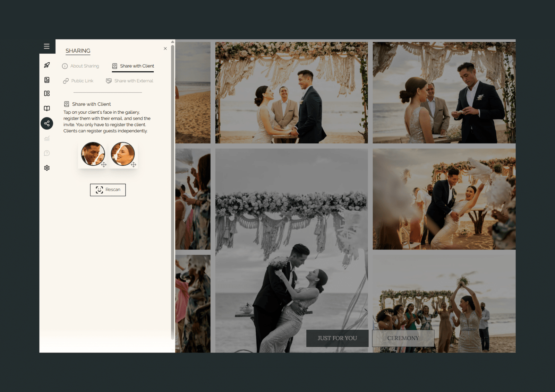Click the JUST FOR YOU button
The image size is (555, 392).
pyautogui.click(x=337, y=338)
